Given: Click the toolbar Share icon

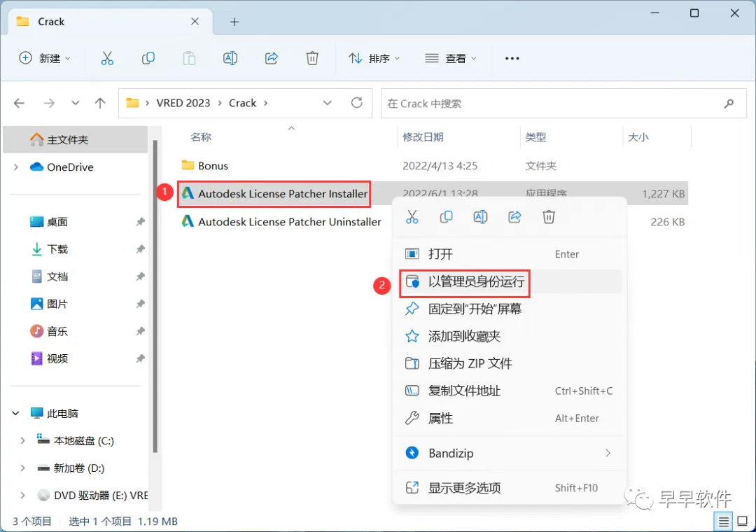Looking at the screenshot, I should pyautogui.click(x=272, y=58).
